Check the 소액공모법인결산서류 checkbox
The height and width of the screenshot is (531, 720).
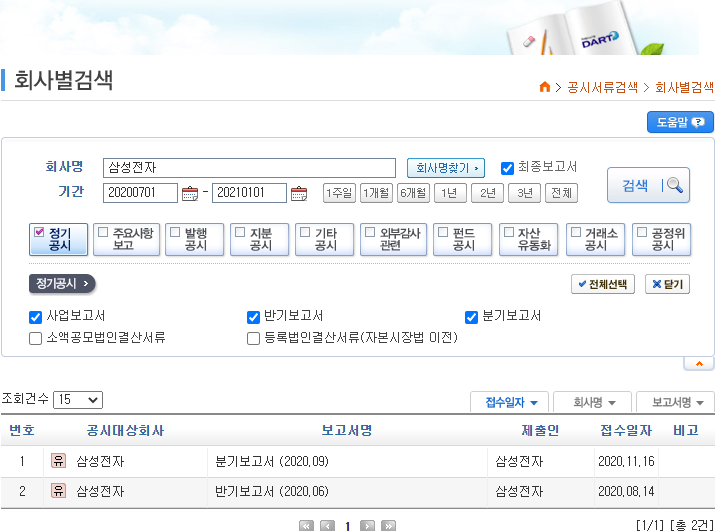(x=35, y=339)
